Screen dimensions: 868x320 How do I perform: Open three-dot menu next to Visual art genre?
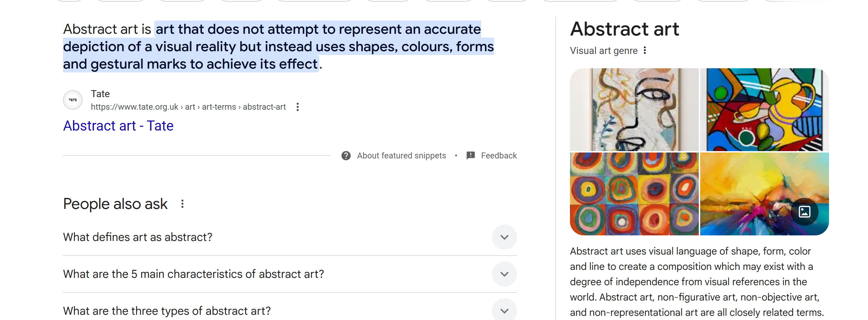point(645,50)
